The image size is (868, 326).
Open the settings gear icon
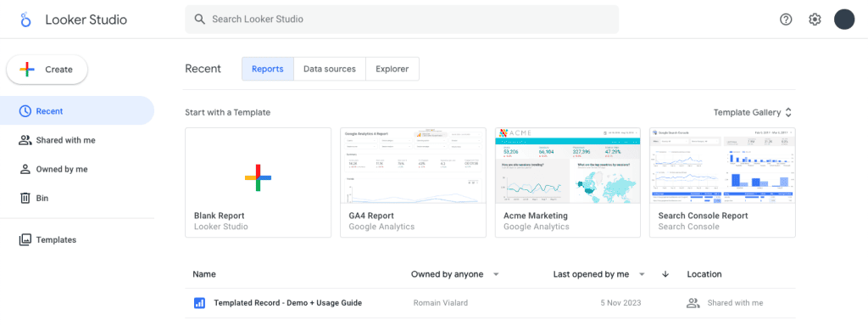click(x=815, y=20)
